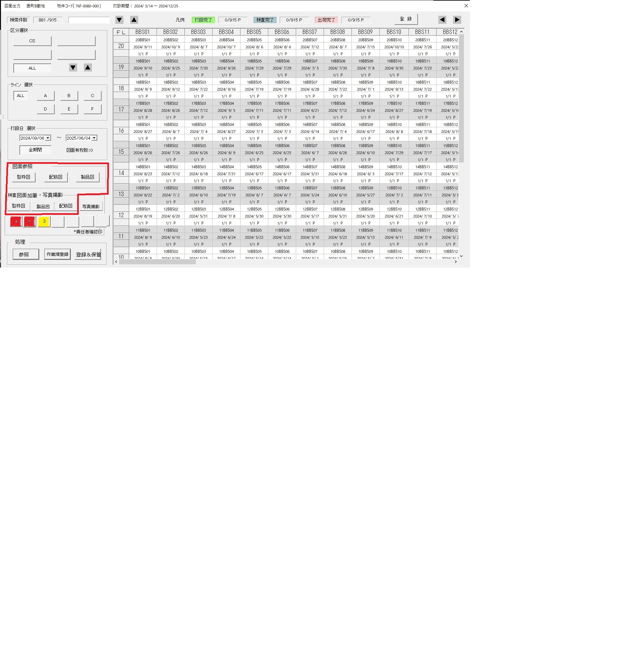Toggle the CS category button

pos(33,41)
